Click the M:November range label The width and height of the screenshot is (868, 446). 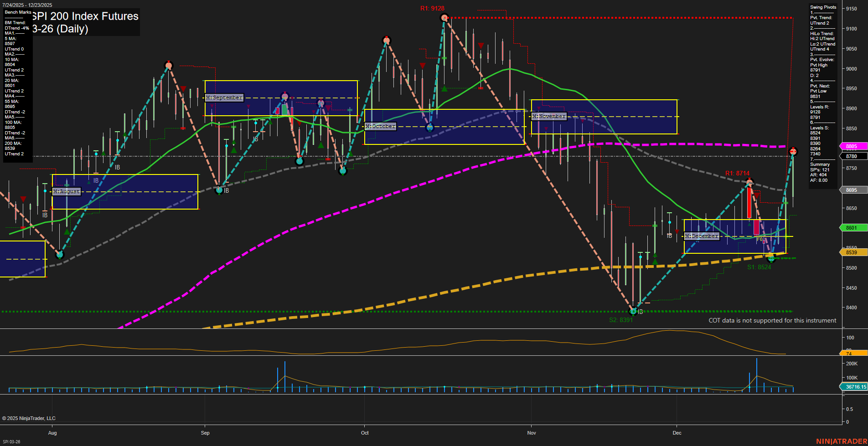pyautogui.click(x=548, y=116)
